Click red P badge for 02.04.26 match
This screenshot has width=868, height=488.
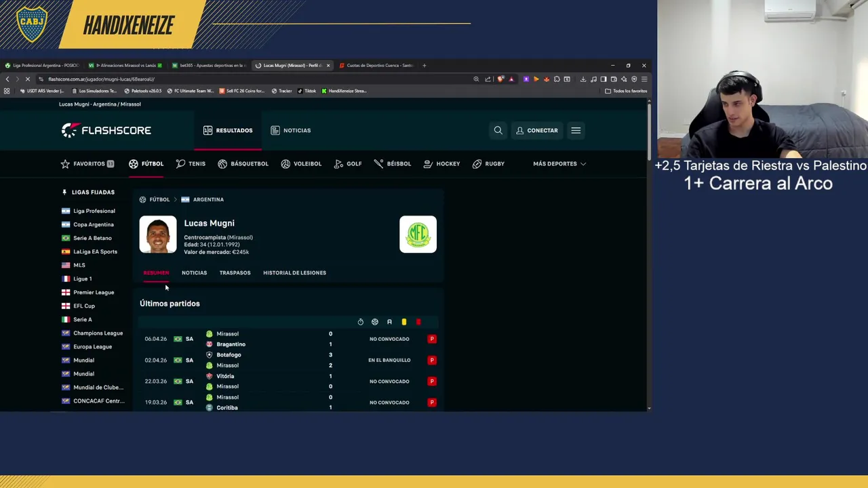coord(432,360)
